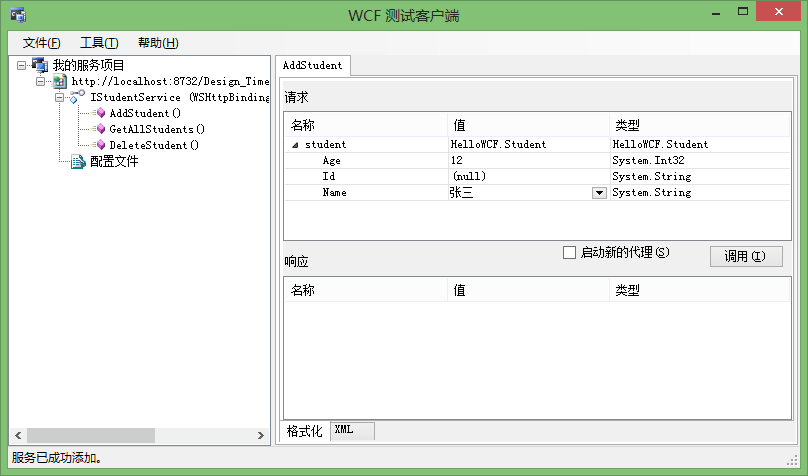
Task: Click the tree panel horizontal scrollbar thumb
Action: click(91, 435)
